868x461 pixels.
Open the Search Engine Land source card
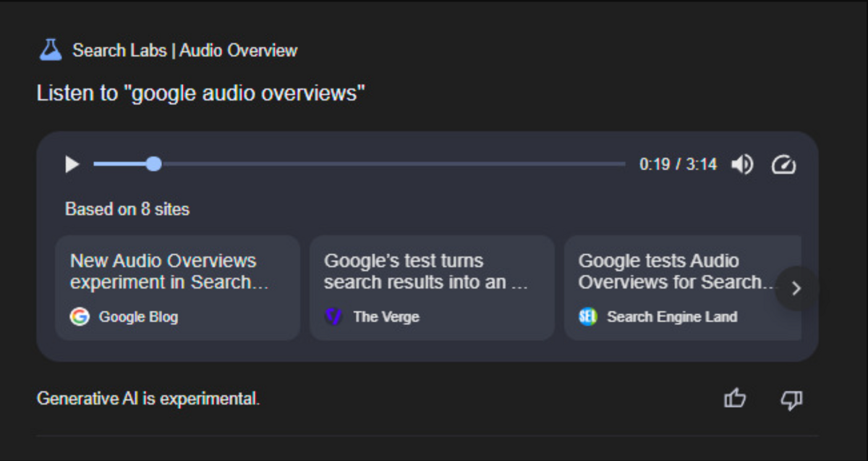pos(683,287)
